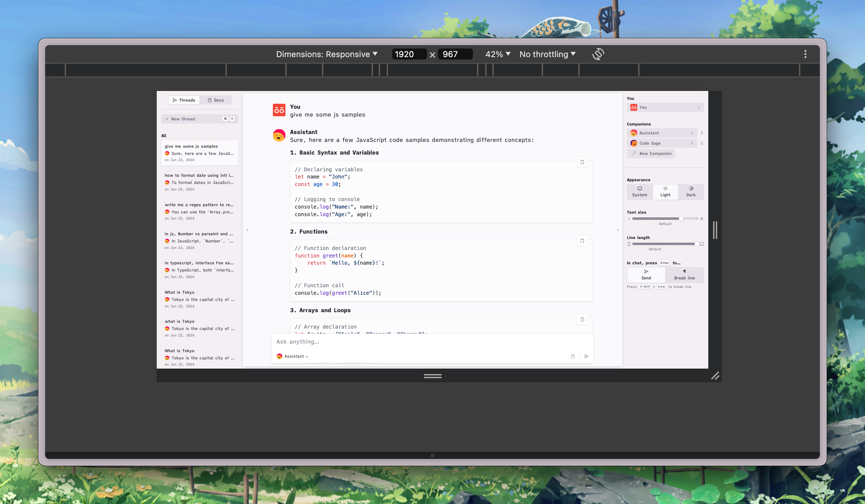Click the Ask anything message input
The width and height of the screenshot is (865, 504).
432,342
